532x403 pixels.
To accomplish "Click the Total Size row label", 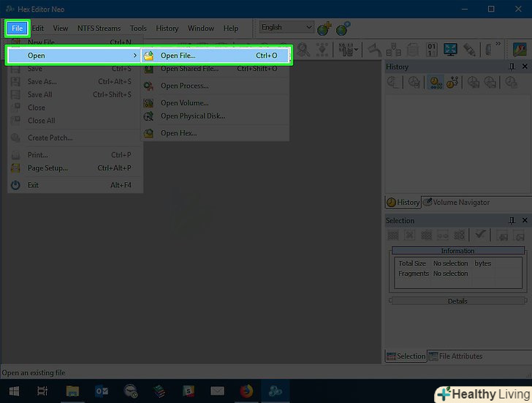I will coord(412,263).
